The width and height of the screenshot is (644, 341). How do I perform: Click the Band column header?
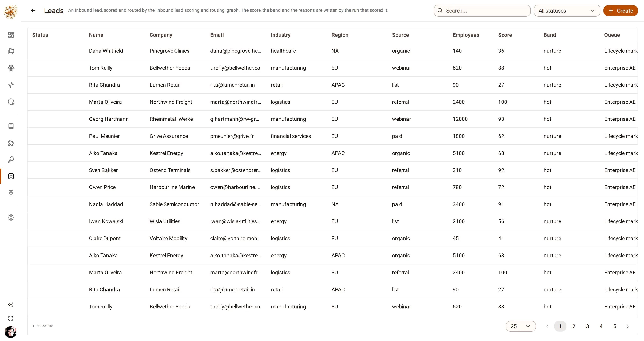[549, 35]
